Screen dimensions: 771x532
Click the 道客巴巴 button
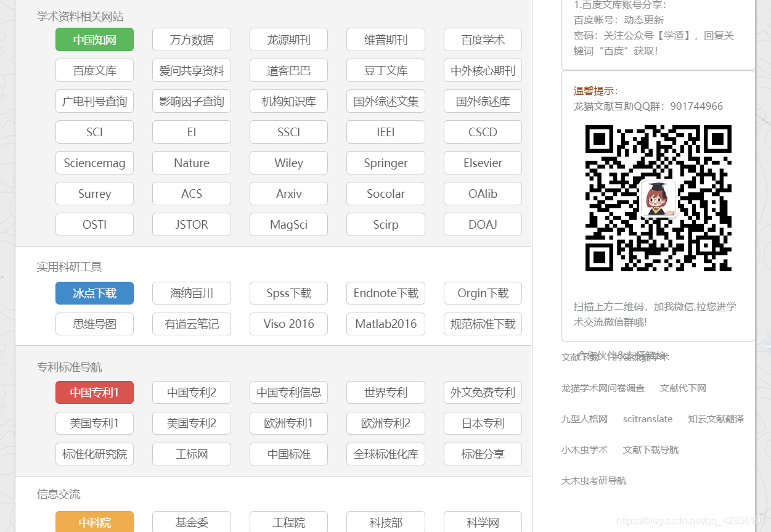[x=288, y=70]
